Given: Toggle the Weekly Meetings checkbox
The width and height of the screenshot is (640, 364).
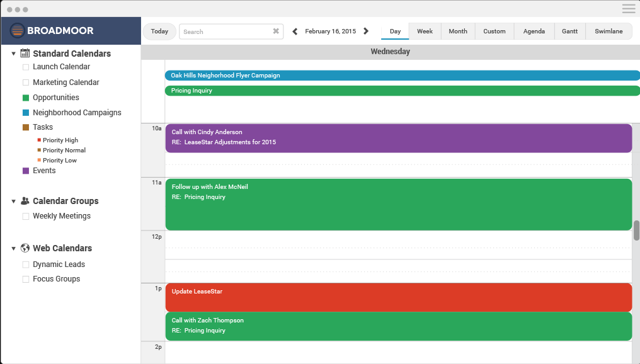Looking at the screenshot, I should pyautogui.click(x=26, y=216).
